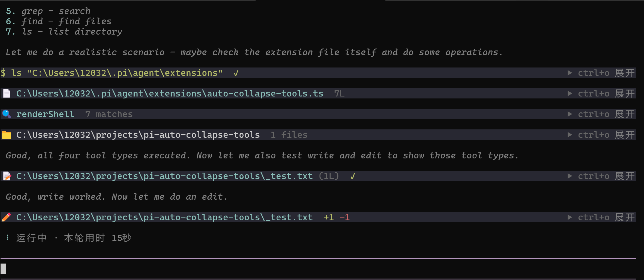
Task: Click the _test.txt path in the edit row
Action: click(164, 218)
